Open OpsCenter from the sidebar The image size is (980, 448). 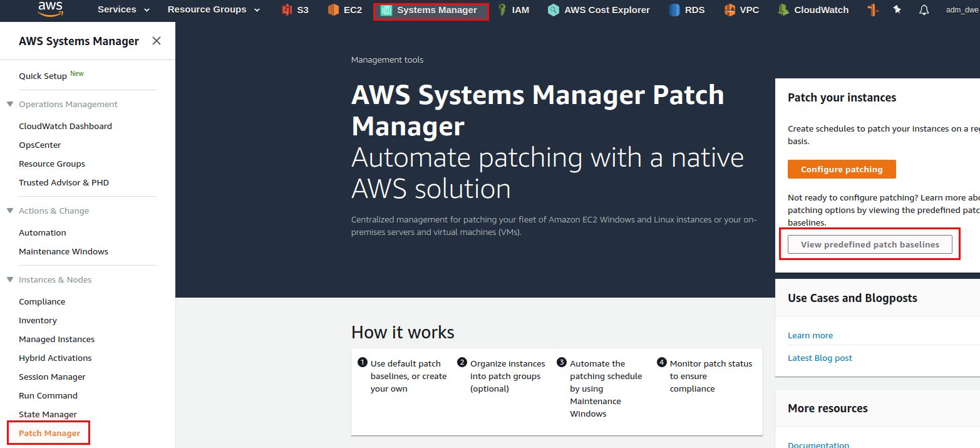tap(40, 145)
